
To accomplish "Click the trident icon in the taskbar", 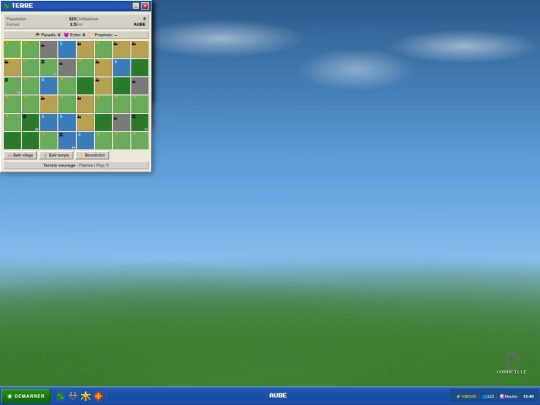I will [73, 396].
